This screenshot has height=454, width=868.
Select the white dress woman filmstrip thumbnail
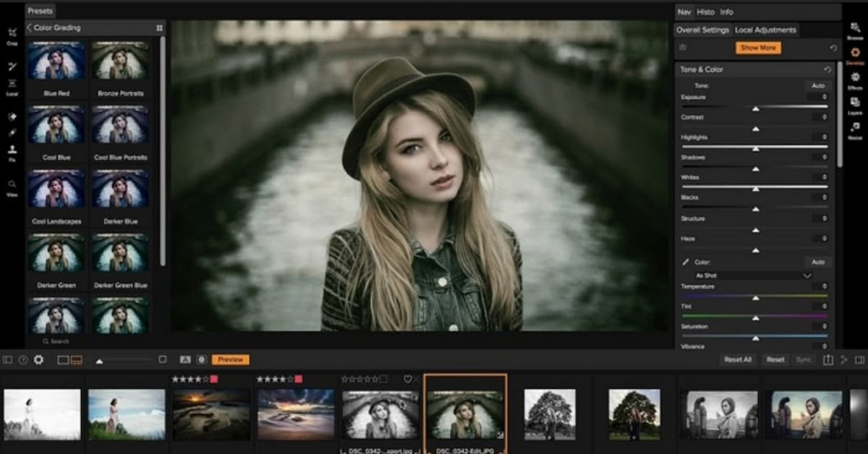tap(42, 415)
